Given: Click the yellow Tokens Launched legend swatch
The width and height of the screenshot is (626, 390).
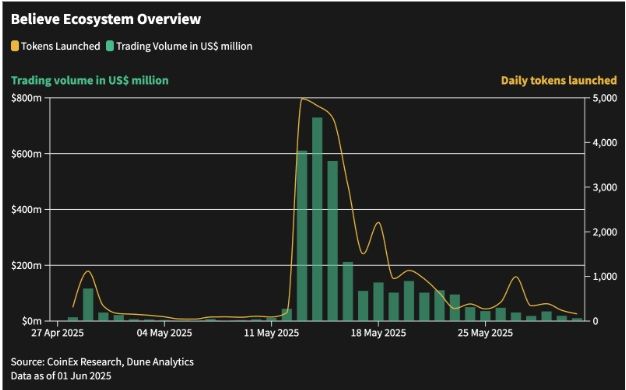Looking at the screenshot, I should pyautogui.click(x=15, y=46).
